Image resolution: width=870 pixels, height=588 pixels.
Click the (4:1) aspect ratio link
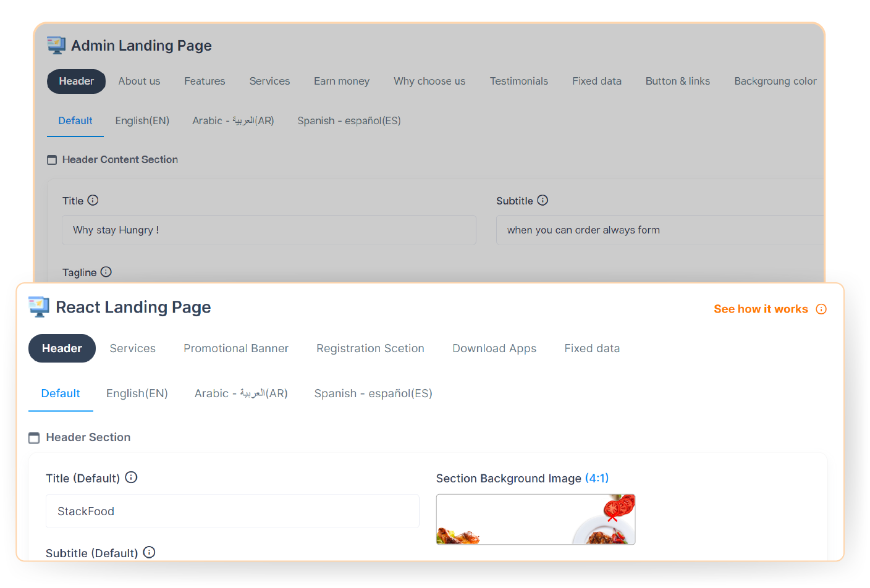pos(598,477)
